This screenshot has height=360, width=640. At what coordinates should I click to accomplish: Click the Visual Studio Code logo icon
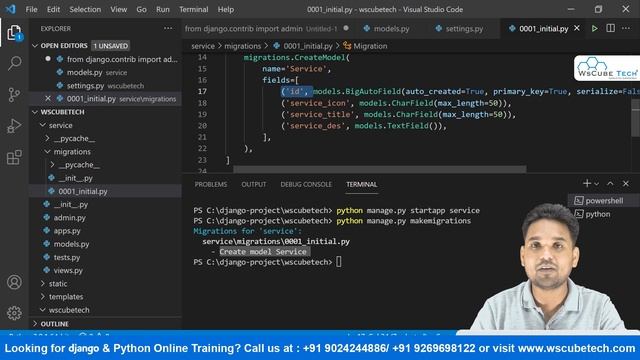[11, 9]
